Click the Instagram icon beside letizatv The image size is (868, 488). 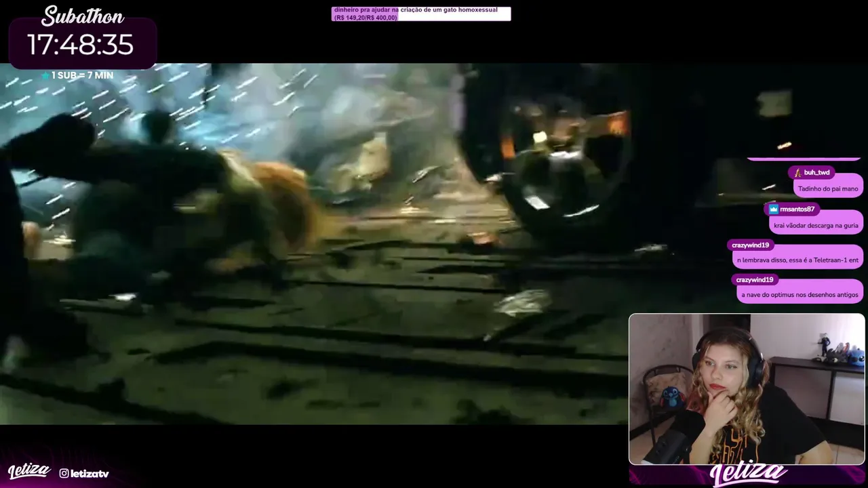64,474
